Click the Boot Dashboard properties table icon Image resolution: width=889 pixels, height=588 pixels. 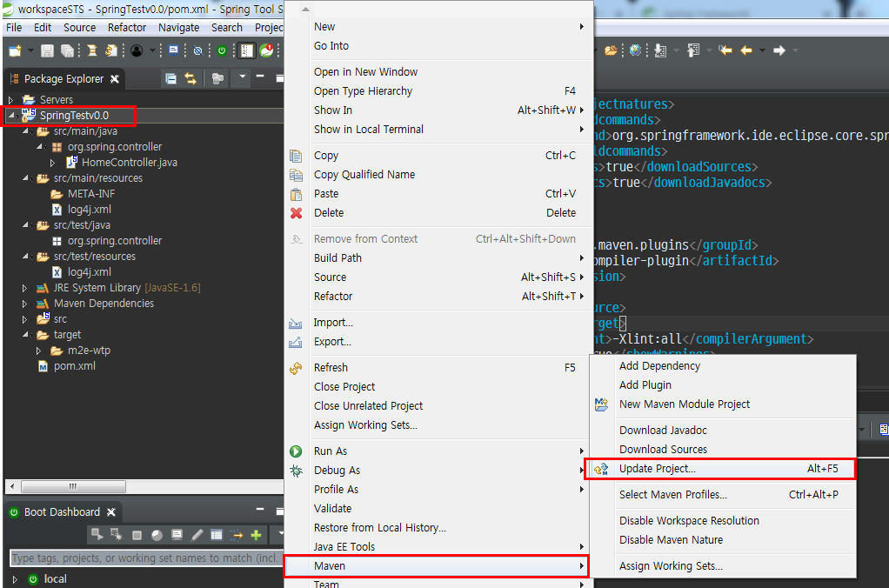(x=216, y=535)
